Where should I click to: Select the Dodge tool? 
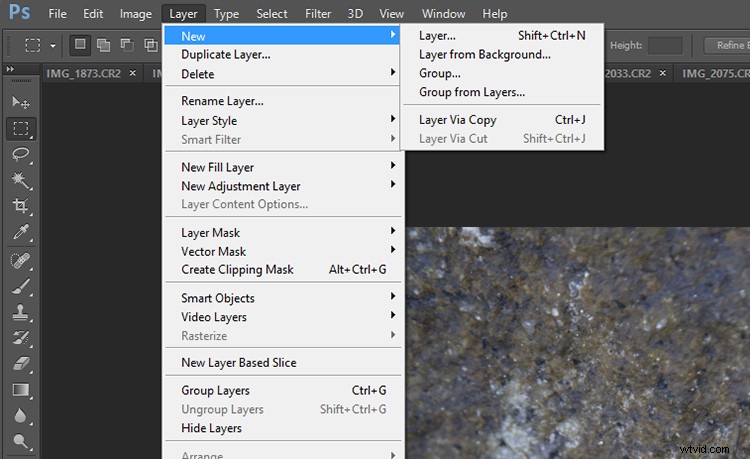click(x=21, y=441)
